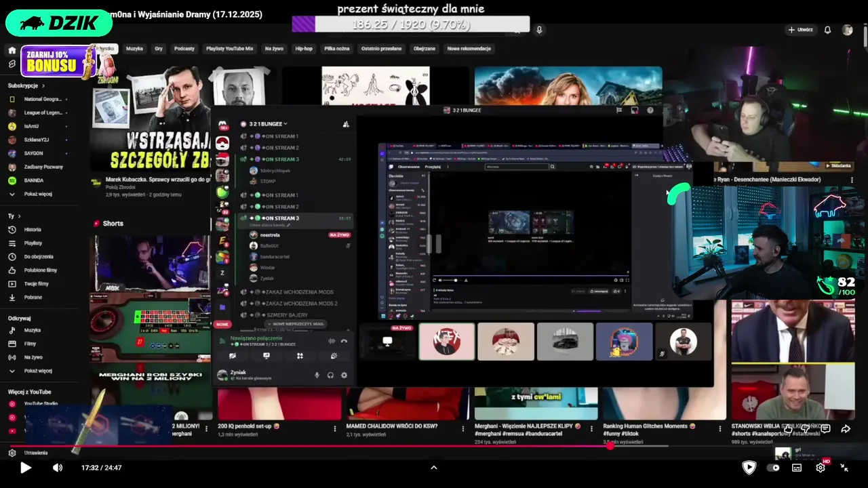
Task: Expand the Ty section chevron
Action: pyautogui.click(x=18, y=216)
